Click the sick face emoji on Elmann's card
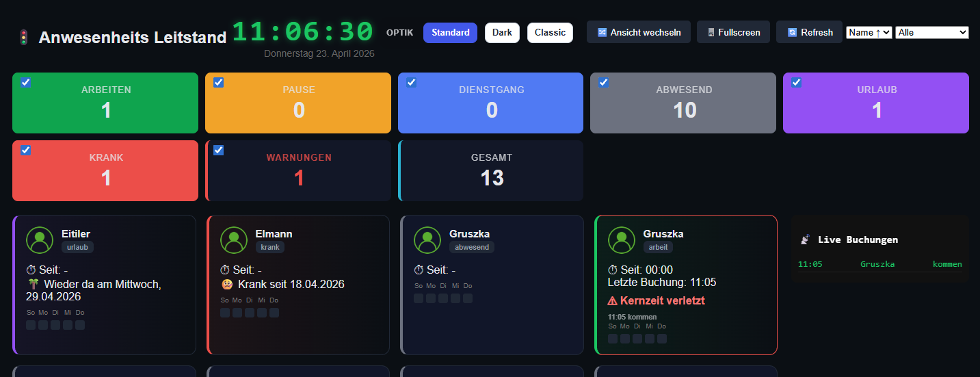The image size is (980, 377). click(x=226, y=284)
